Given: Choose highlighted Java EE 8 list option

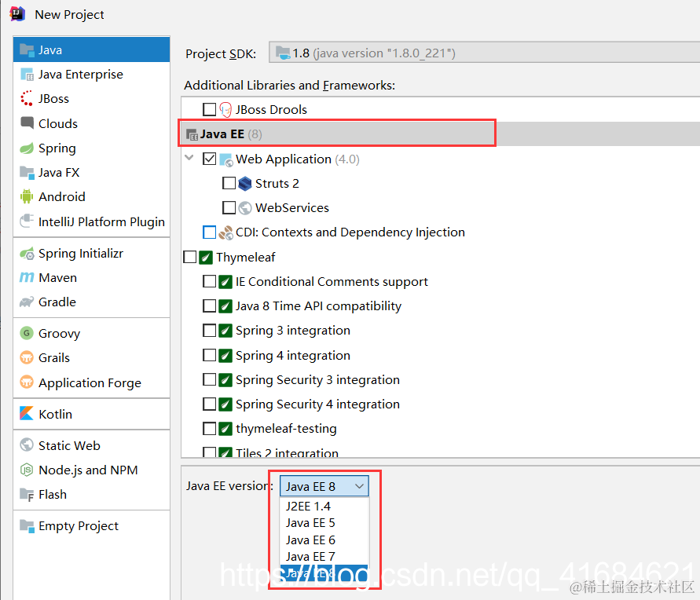Looking at the screenshot, I should 324,573.
